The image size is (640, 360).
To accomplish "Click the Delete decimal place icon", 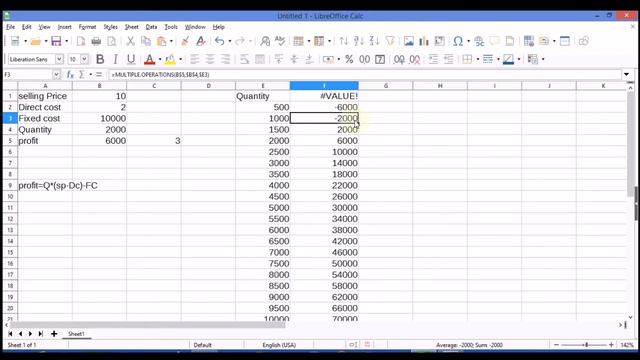I will 415,59.
